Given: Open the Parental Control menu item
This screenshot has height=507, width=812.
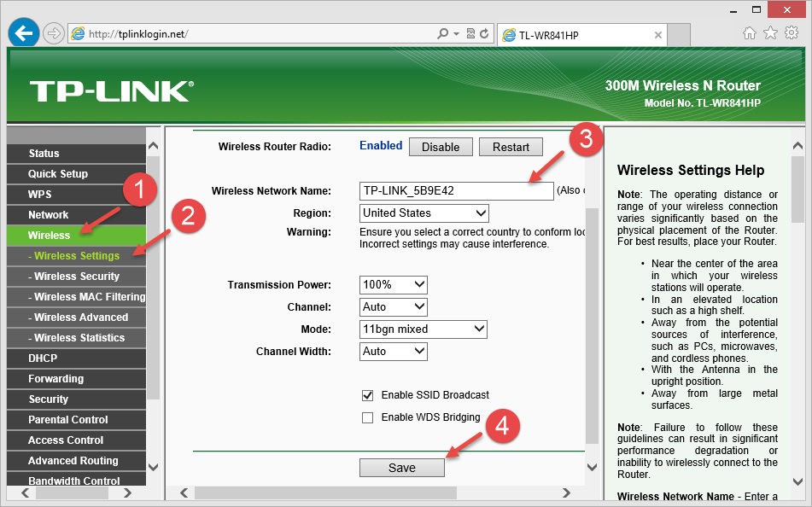Looking at the screenshot, I should click(77, 419).
